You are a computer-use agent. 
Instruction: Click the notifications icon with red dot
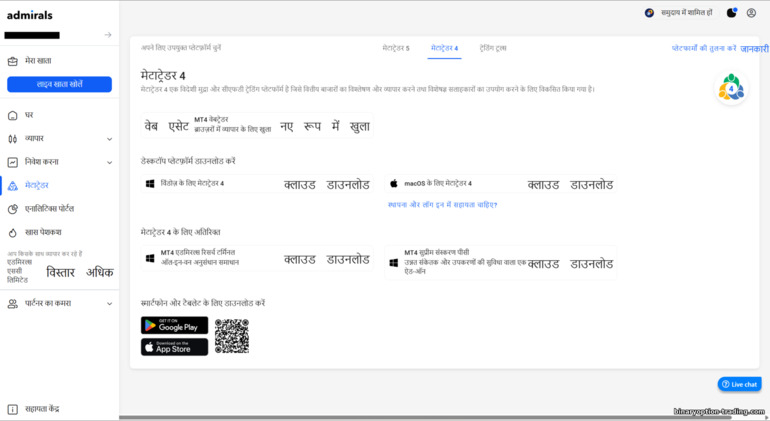coord(731,13)
